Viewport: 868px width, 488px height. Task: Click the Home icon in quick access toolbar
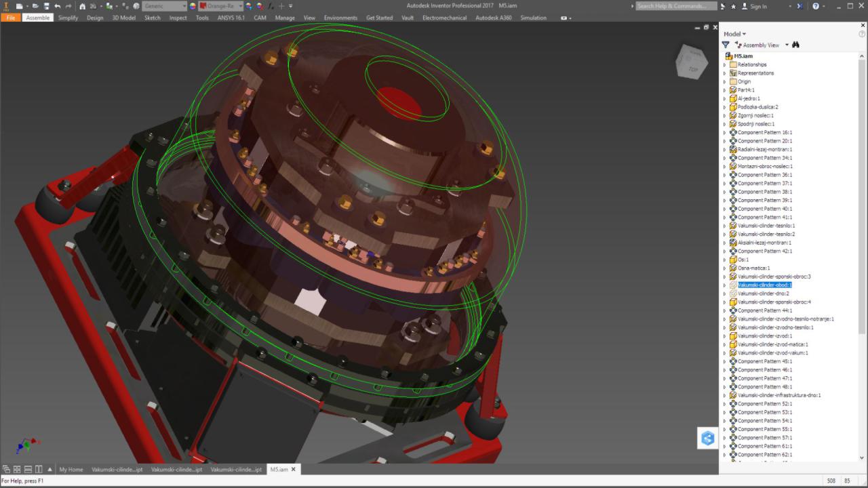[x=83, y=6]
